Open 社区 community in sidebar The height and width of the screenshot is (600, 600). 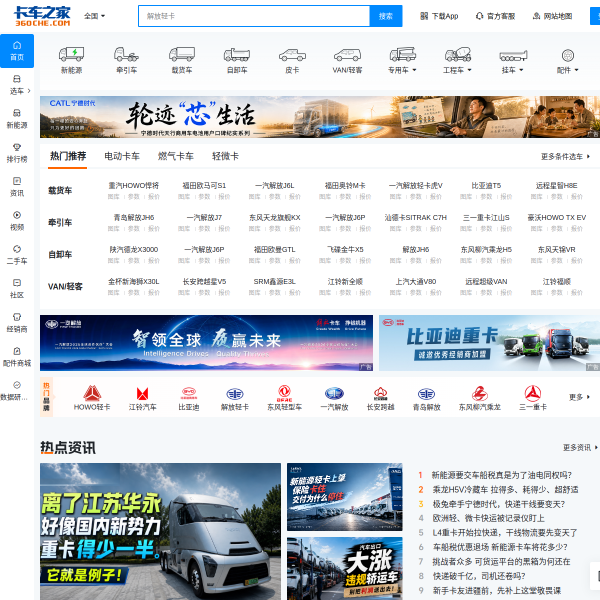[17, 289]
